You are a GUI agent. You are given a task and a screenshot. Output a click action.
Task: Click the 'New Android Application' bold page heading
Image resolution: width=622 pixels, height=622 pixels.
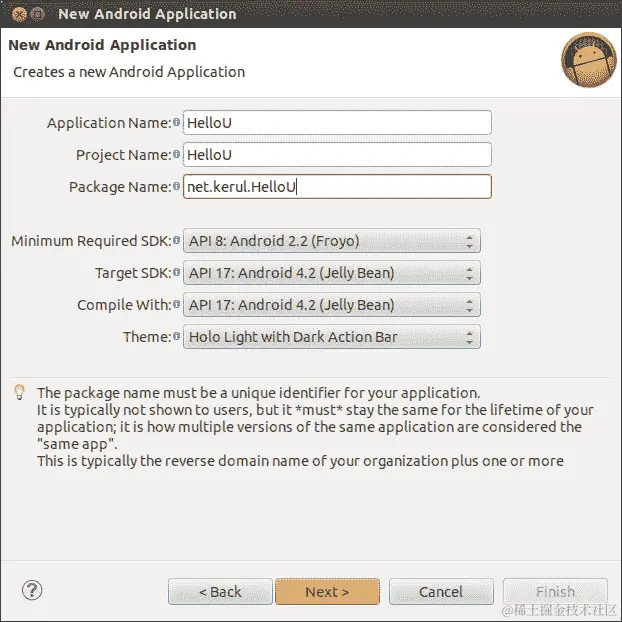coord(102,45)
